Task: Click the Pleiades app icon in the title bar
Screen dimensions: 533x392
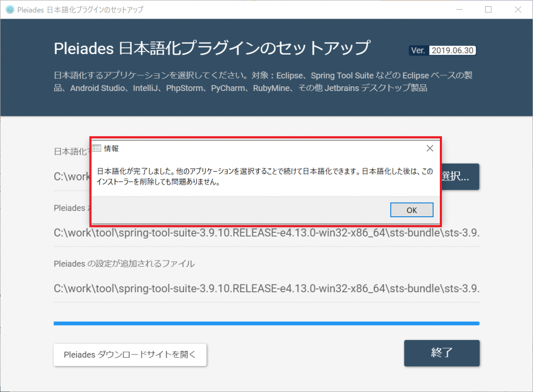Action: 10,9
